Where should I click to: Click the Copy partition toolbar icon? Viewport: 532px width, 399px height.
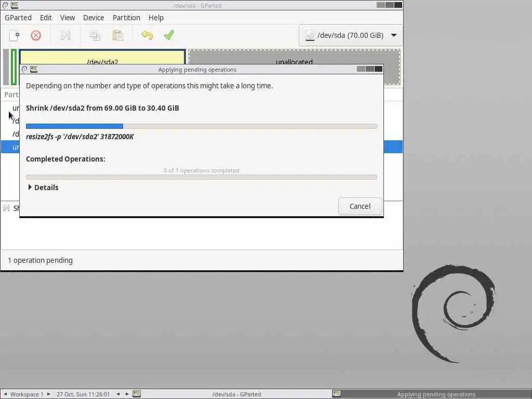[x=95, y=35]
